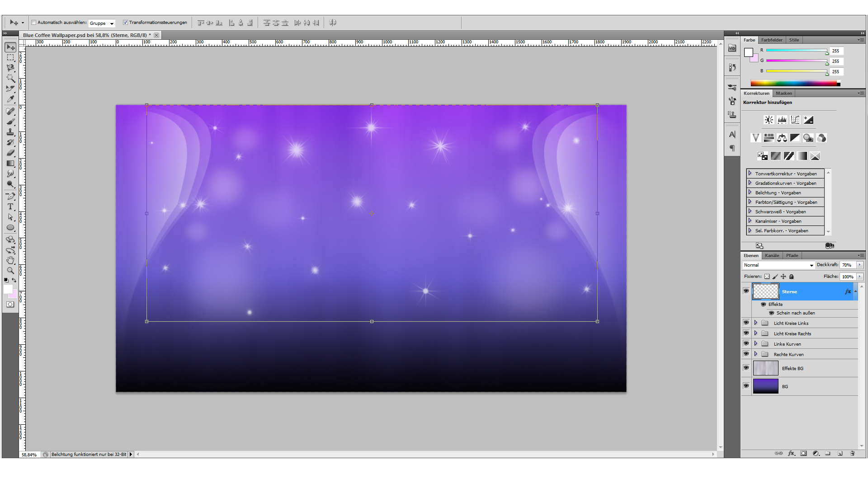Toggle Quick Mask mode

tap(10, 305)
